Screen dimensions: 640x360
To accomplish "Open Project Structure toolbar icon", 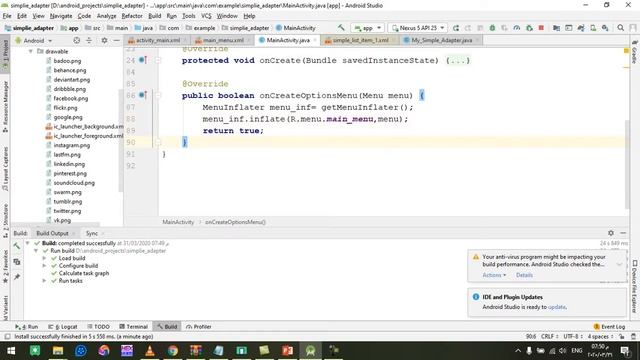I will point(556,28).
